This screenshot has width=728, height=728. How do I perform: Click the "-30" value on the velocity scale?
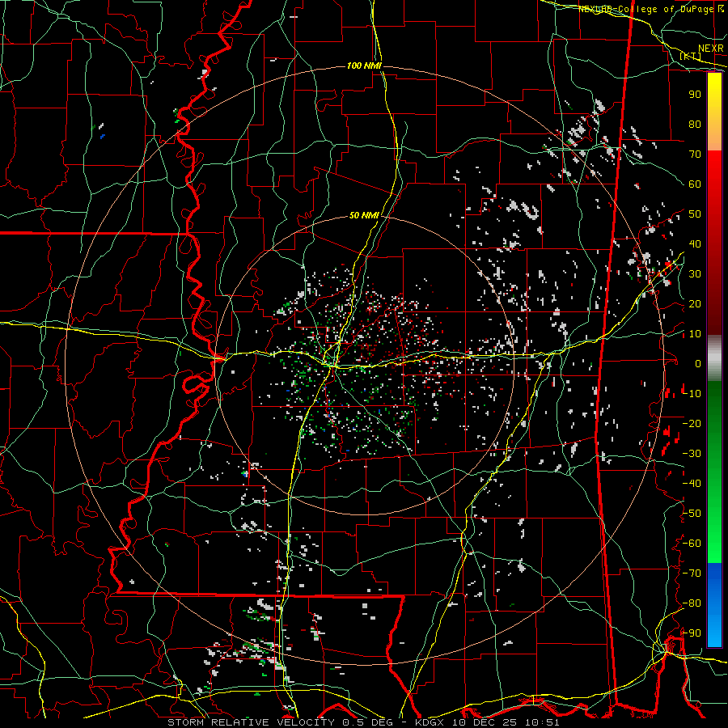[692, 454]
